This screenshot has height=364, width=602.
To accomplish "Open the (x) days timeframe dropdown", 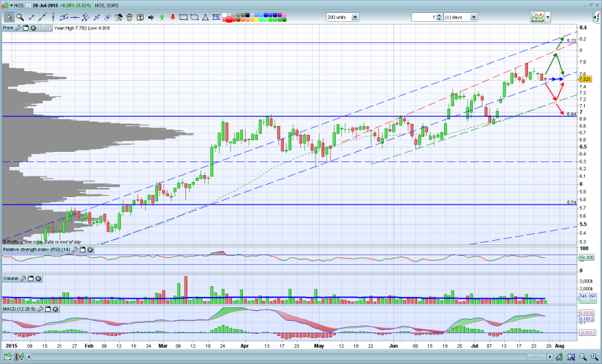I will click(x=474, y=17).
